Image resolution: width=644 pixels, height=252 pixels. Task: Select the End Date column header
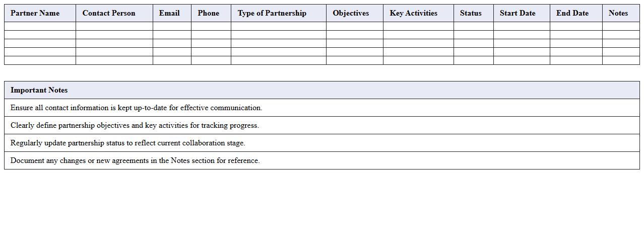(572, 13)
